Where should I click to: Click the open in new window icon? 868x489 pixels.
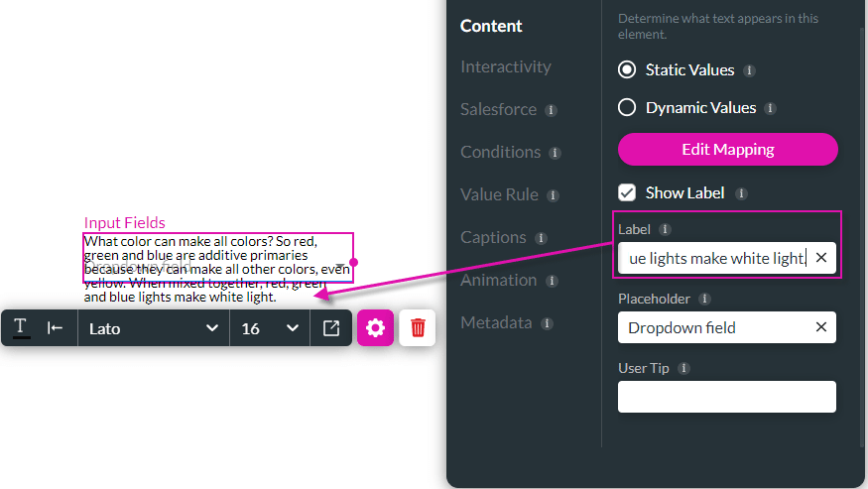[331, 327]
